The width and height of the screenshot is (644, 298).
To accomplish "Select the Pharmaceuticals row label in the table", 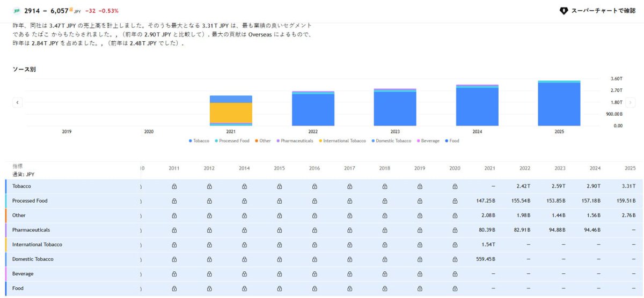I will pyautogui.click(x=31, y=230).
